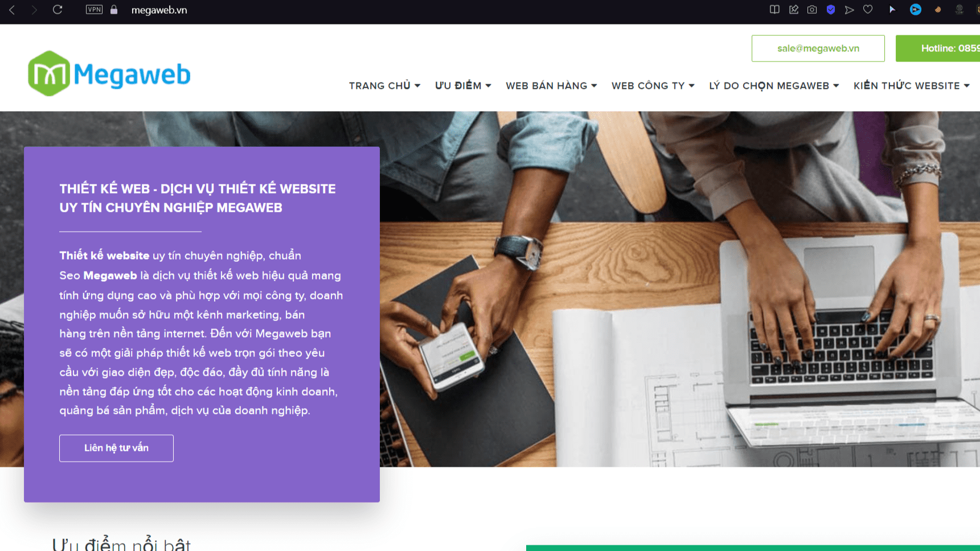Click the Liên hệ tư vấn button
980x551 pixels.
coord(116,448)
